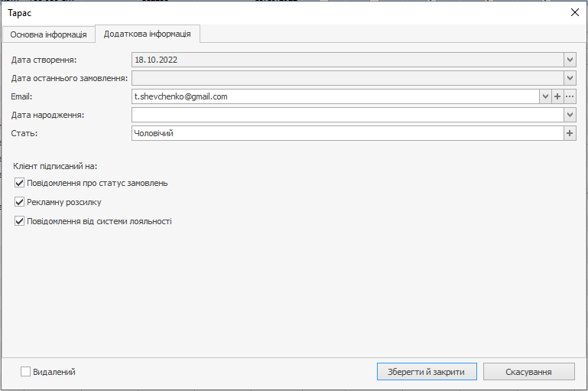This screenshot has height=391, width=588.
Task: Toggle the Рекламну розсилку checkbox
Action: point(20,202)
